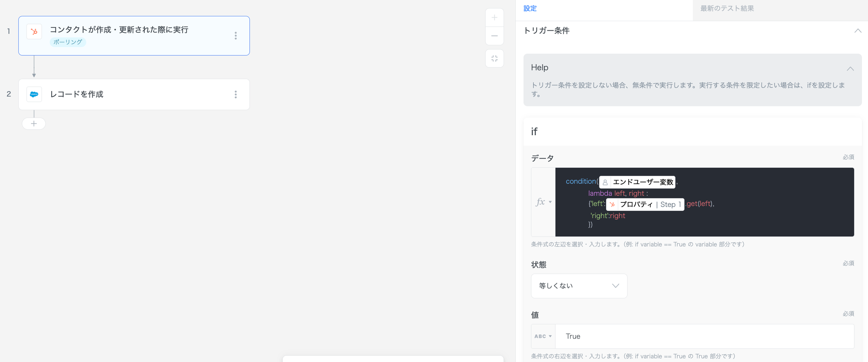Click the fit-to-screen canvas icon
Viewport: 868px width, 362px height.
pyautogui.click(x=494, y=58)
